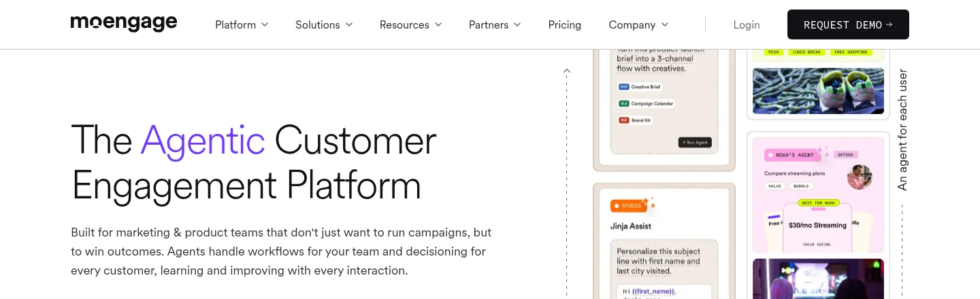980x299 pixels.
Task: Open the Company nav item
Action: [x=632, y=24]
